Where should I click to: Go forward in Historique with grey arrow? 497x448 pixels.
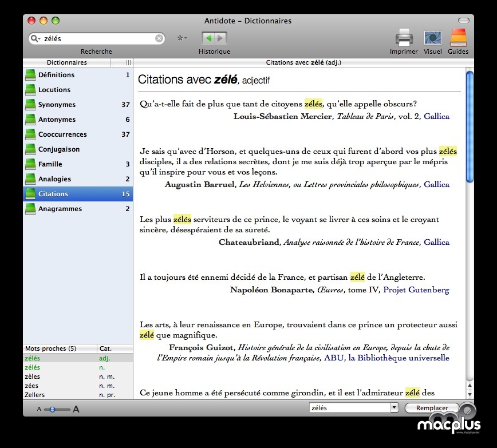(220, 38)
